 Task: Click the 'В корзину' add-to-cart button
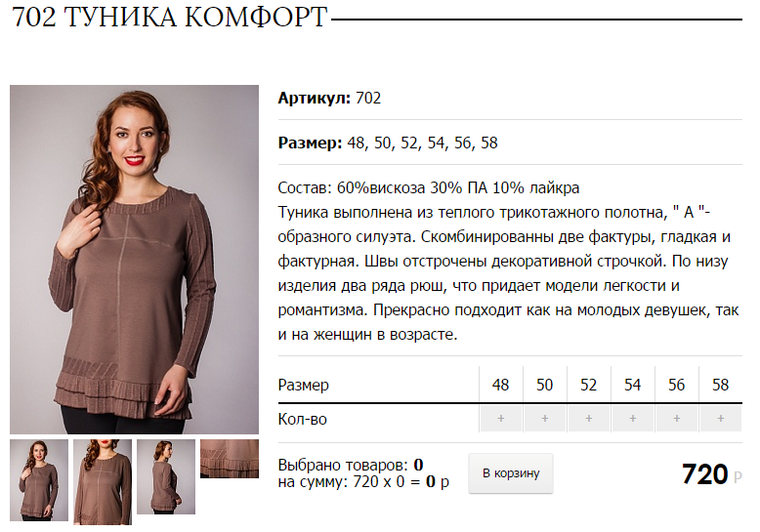(511, 473)
